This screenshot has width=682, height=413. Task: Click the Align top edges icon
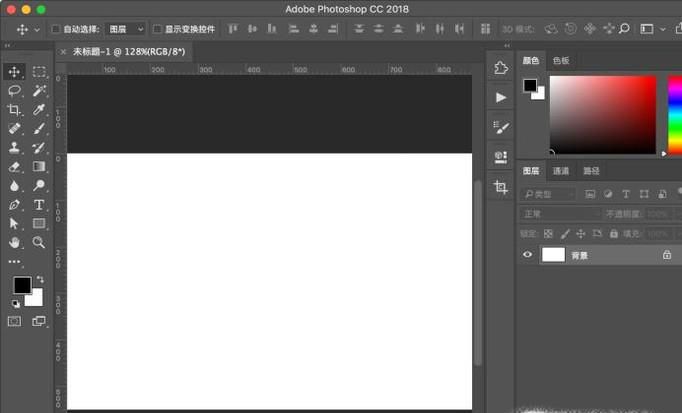(233, 29)
